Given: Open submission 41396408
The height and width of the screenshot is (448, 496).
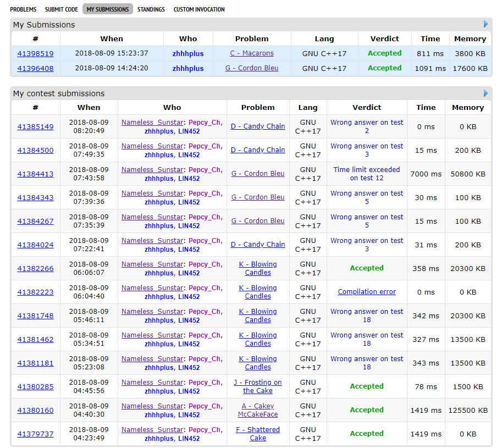Looking at the screenshot, I should (x=35, y=69).
